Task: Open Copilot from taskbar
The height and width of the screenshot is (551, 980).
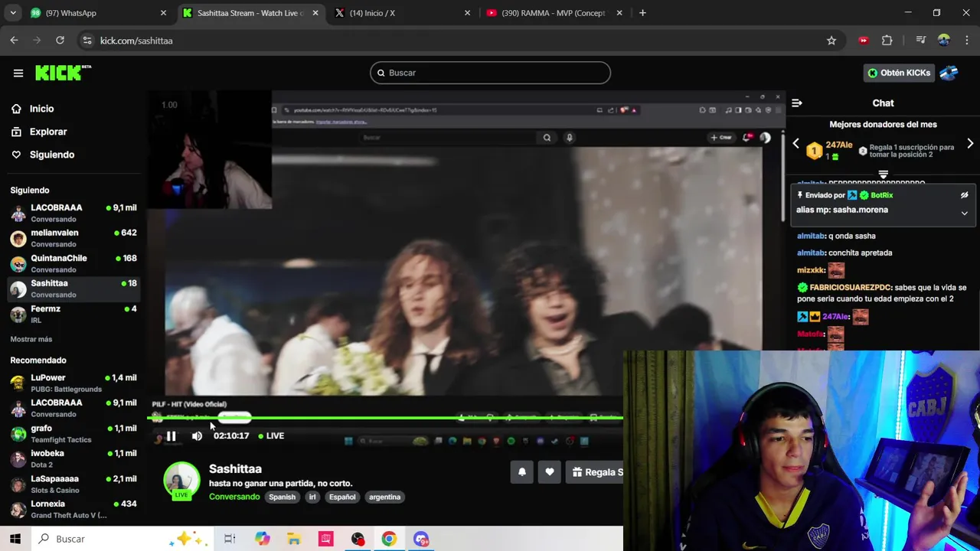Action: click(263, 539)
